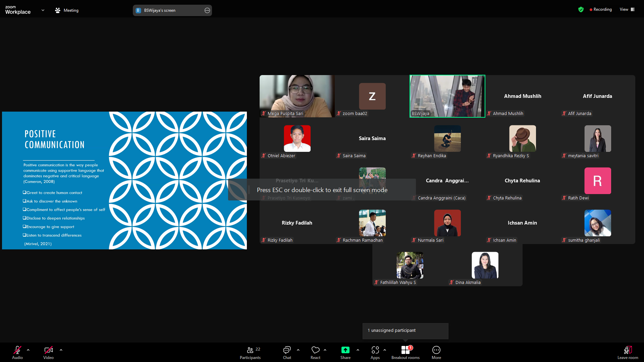644x362 pixels.
Task: Click Rachman Ramadhan's profile photo
Action: tap(372, 223)
